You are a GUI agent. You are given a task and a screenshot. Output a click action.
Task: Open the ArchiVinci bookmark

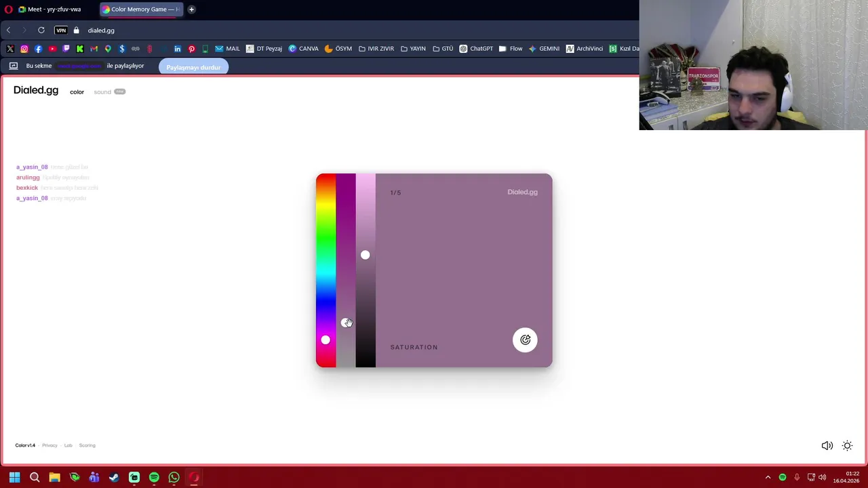coord(585,49)
